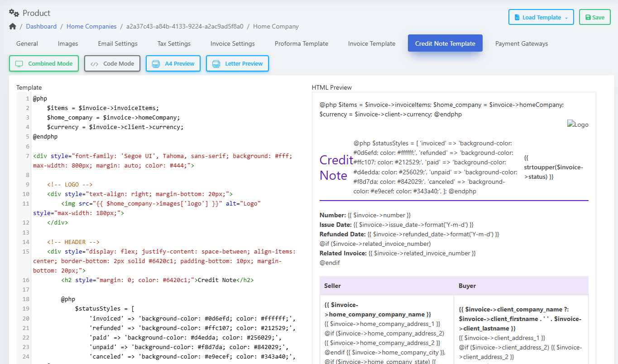
Task: Click the printer icon on Letter Preview
Action: [x=216, y=64]
